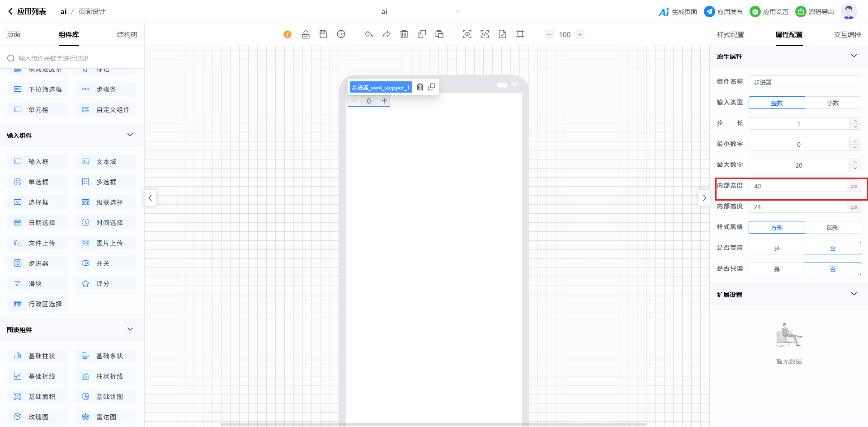The image size is (868, 427).
Task: Open the code view icon in the toolbar
Action: [485, 34]
